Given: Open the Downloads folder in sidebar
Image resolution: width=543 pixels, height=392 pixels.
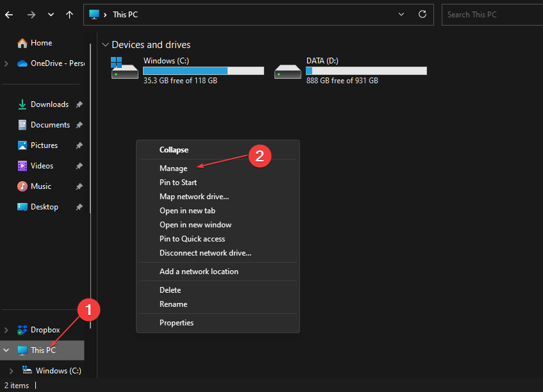Looking at the screenshot, I should click(49, 104).
